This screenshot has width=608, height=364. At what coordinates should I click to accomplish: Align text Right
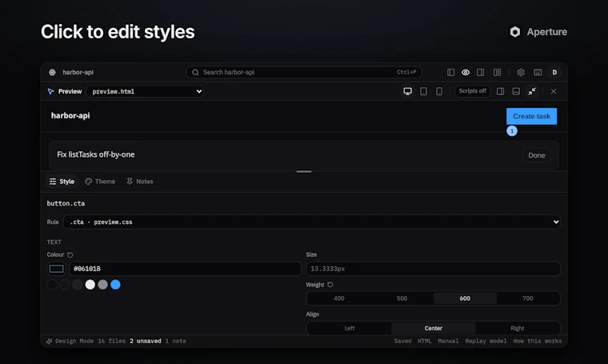(518, 328)
